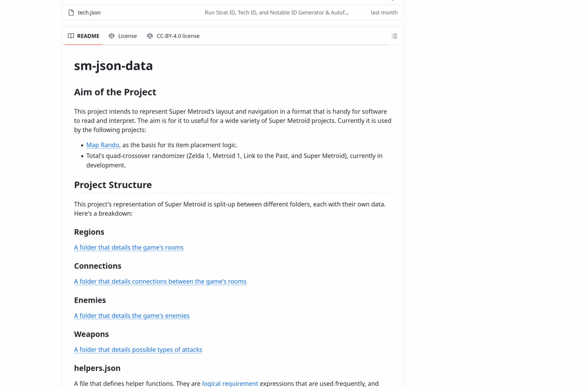This screenshot has height=387, width=588.
Task: Click the scale icon beside CC-BY-4.0 license
Action: click(150, 36)
